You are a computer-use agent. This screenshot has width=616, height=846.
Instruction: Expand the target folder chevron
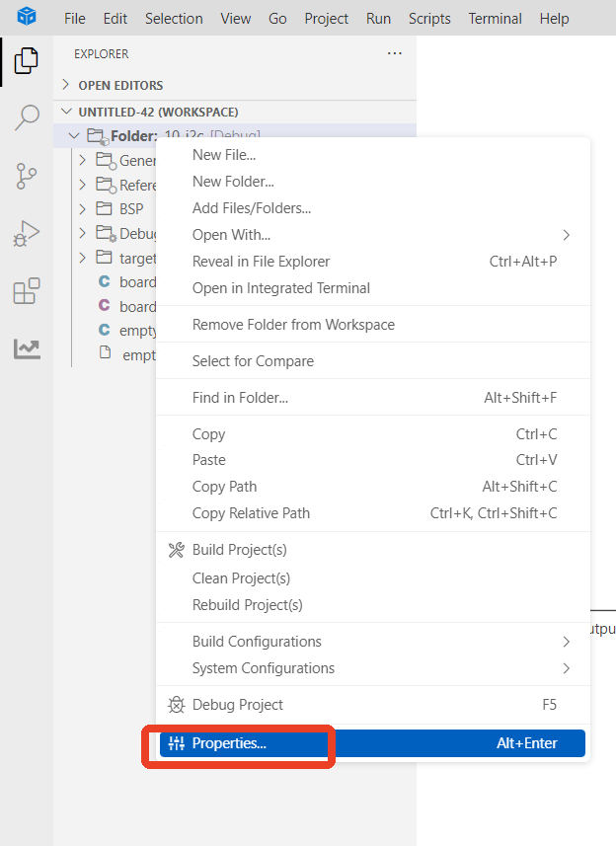coord(83,258)
